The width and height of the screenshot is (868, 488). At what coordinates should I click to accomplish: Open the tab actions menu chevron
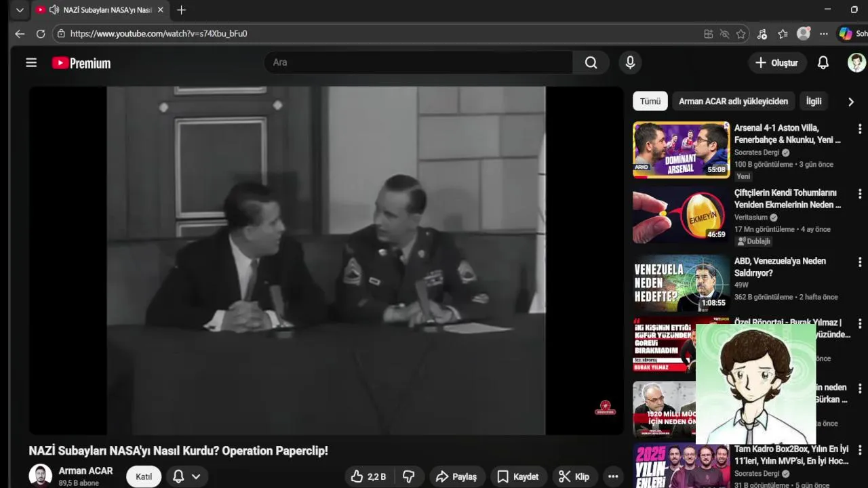[x=20, y=10]
